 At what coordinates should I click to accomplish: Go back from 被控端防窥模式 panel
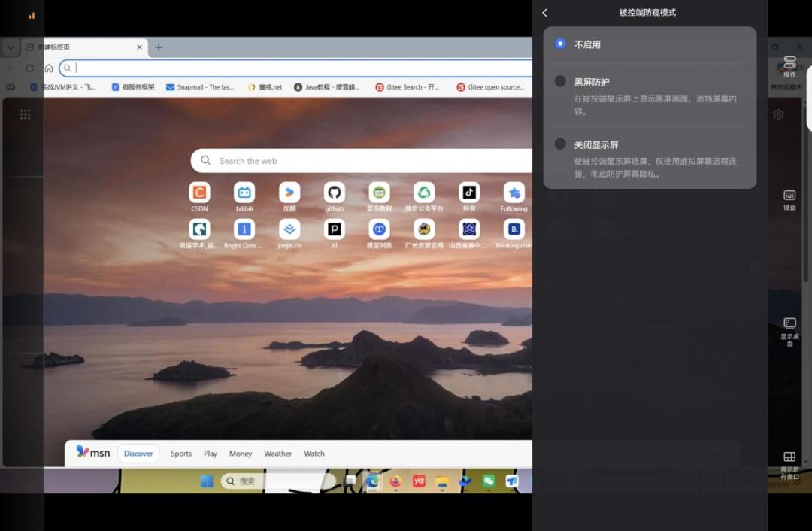(x=545, y=13)
